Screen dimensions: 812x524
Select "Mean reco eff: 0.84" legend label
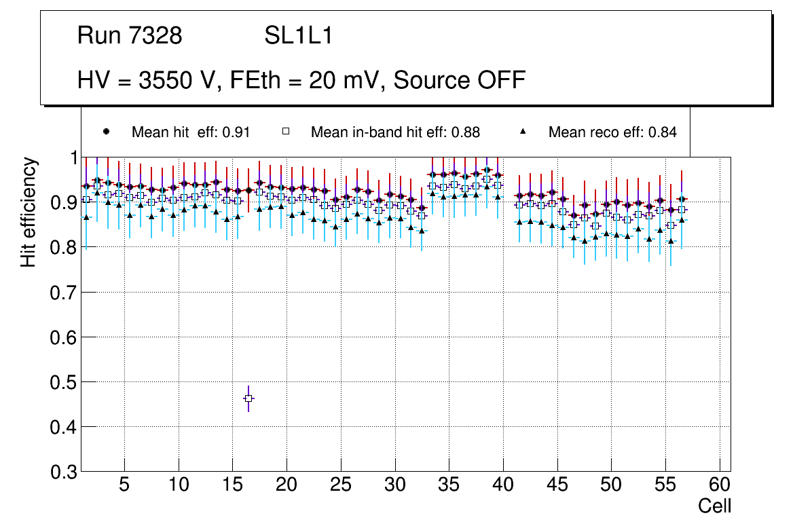612,132
